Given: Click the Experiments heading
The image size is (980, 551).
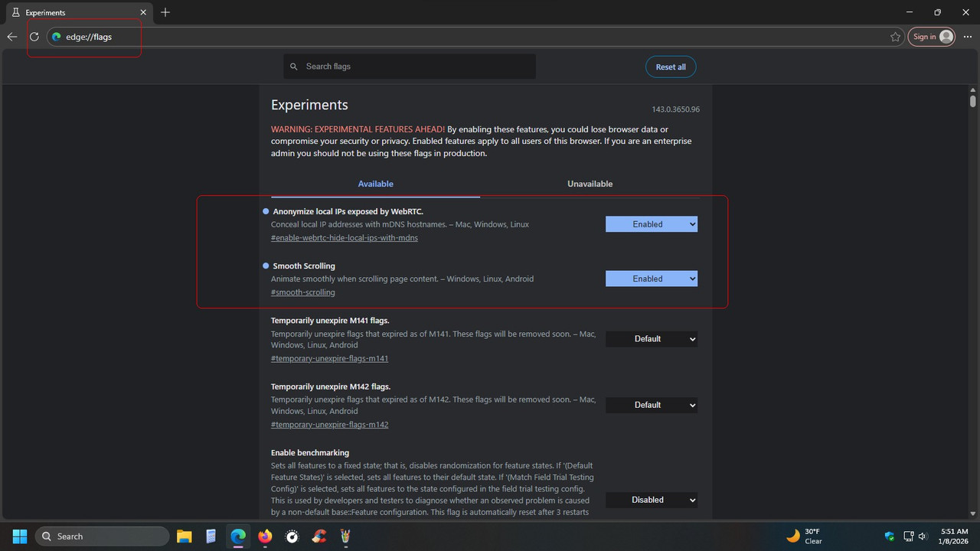Looking at the screenshot, I should pos(309,105).
